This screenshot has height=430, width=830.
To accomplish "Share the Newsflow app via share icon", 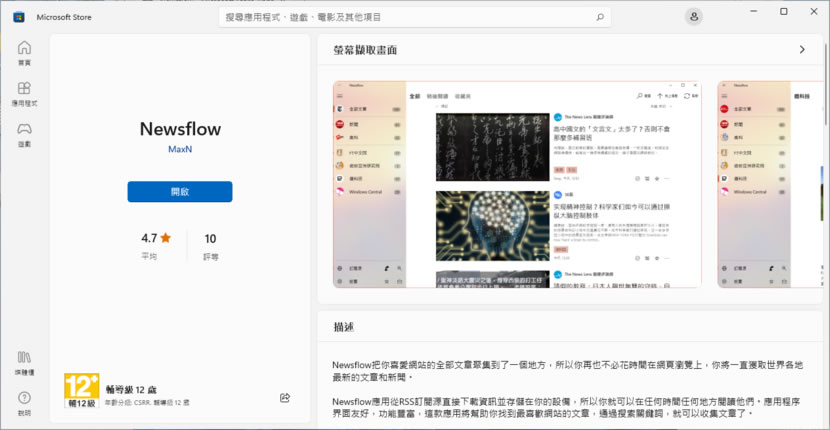I will (285, 398).
